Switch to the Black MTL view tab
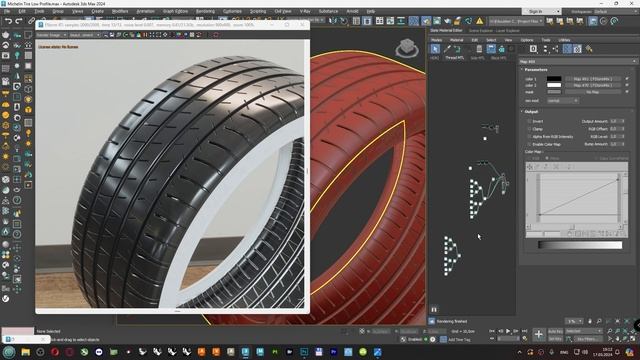The image size is (640, 360). [x=498, y=58]
